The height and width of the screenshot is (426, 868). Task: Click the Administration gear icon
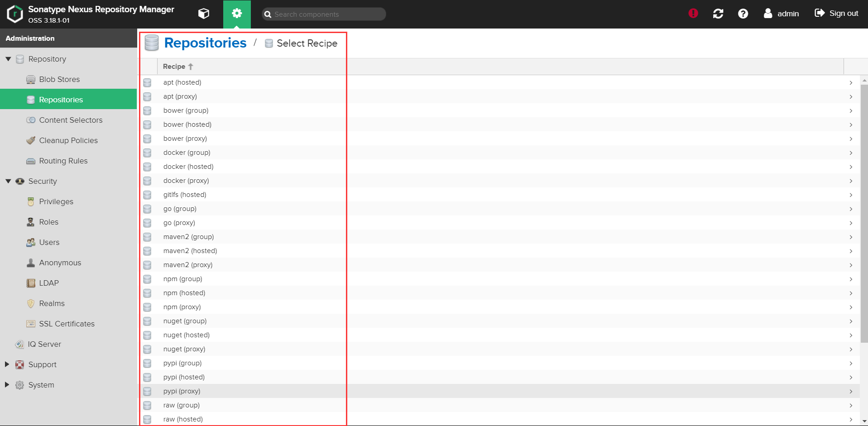[237, 14]
